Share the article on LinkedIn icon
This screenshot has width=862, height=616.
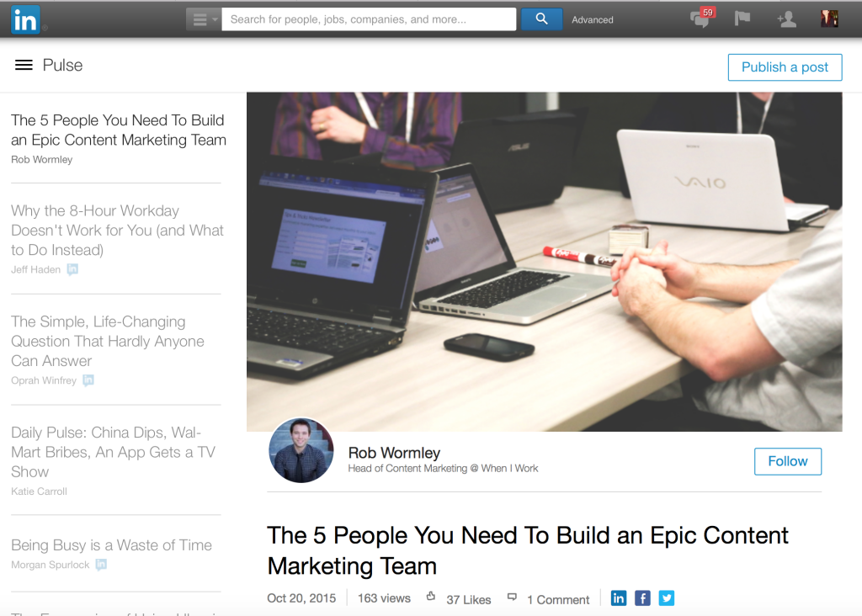tap(619, 597)
